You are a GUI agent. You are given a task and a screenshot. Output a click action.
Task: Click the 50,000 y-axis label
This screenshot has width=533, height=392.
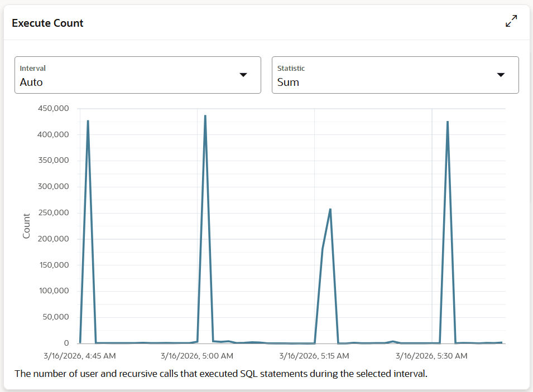(56, 317)
